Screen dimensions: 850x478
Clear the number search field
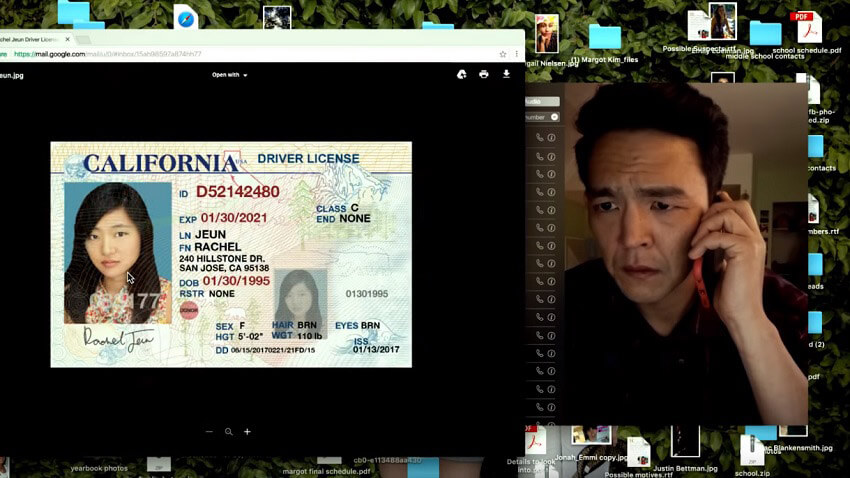[x=554, y=117]
